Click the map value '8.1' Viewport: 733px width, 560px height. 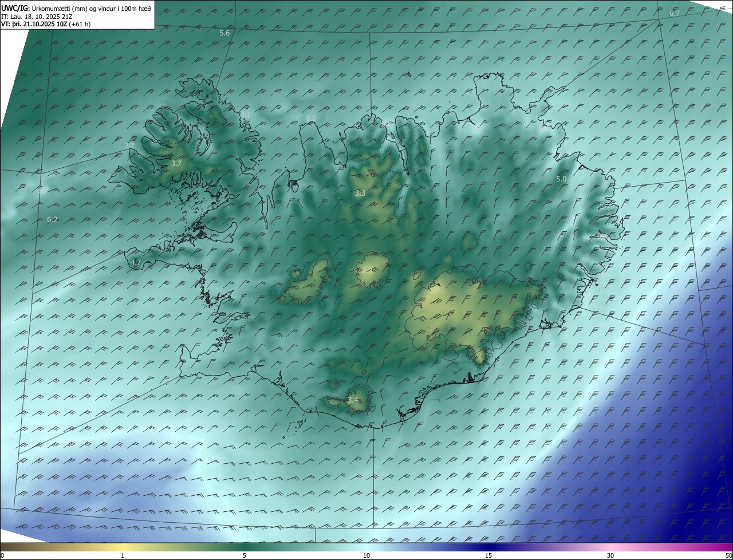click(x=245, y=115)
